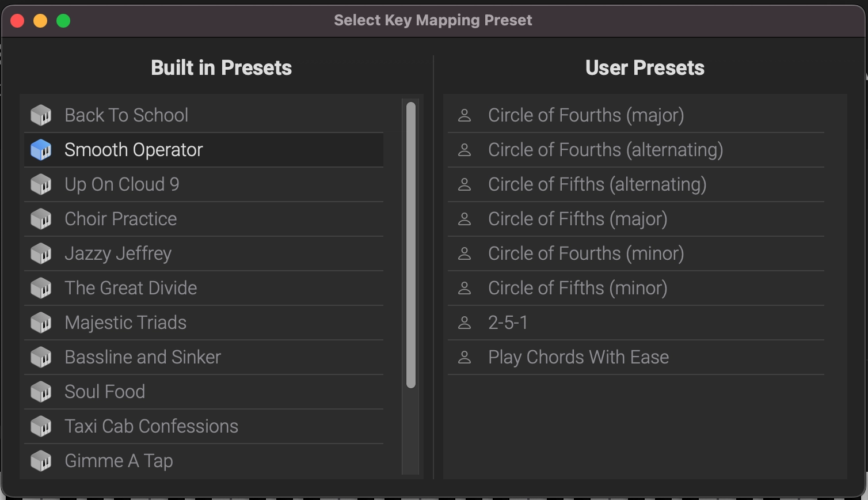The image size is (868, 500).
Task: Click the cube icon beside Back To School
Action: (x=40, y=115)
